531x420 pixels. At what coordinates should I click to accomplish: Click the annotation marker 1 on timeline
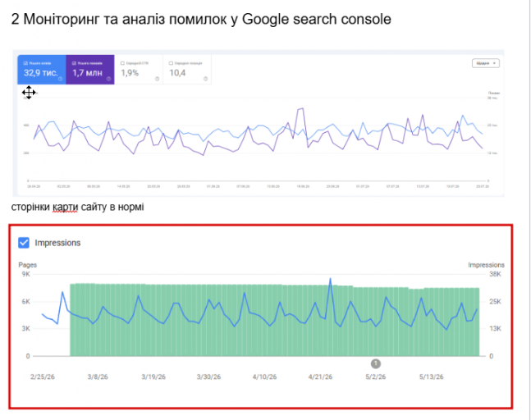[x=376, y=363]
